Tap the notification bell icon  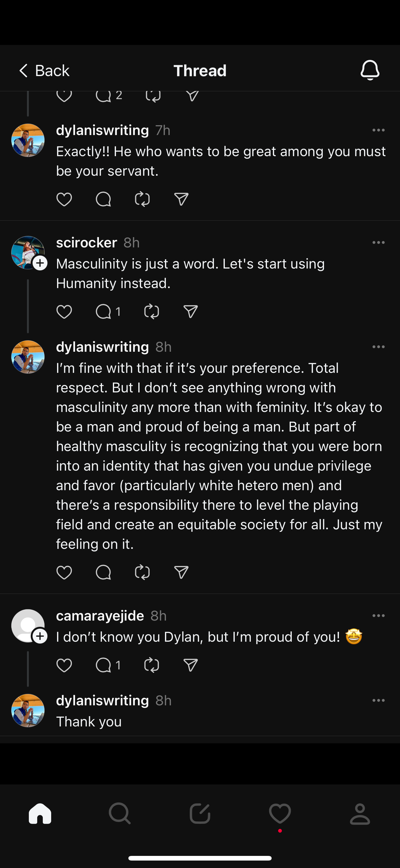(370, 70)
